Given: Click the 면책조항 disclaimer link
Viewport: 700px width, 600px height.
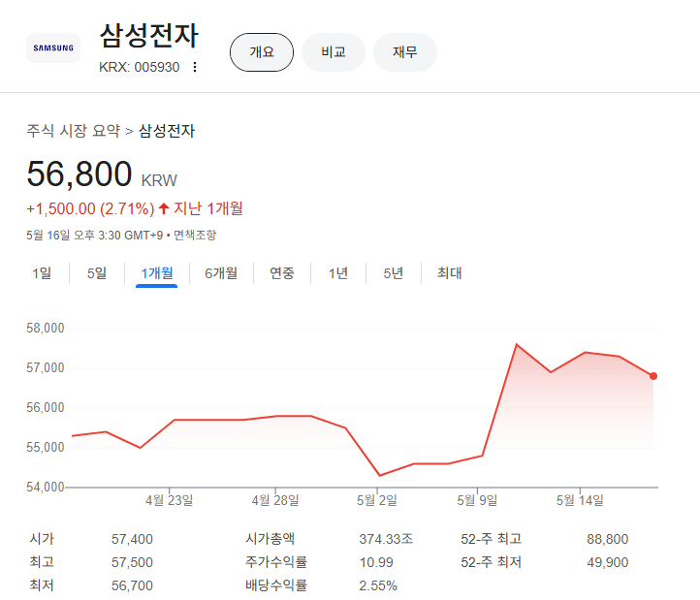Looking at the screenshot, I should (195, 235).
